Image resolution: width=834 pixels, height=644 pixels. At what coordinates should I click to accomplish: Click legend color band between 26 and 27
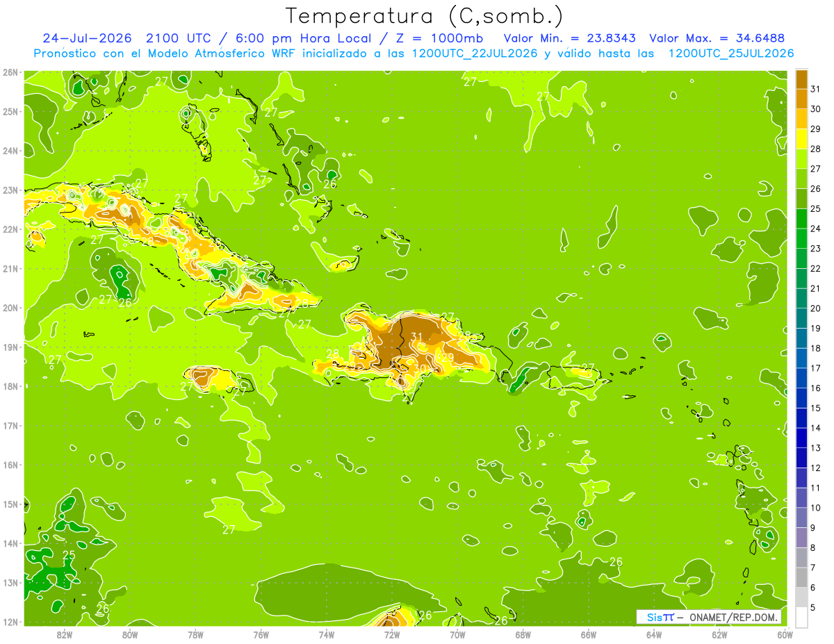pyautogui.click(x=801, y=179)
